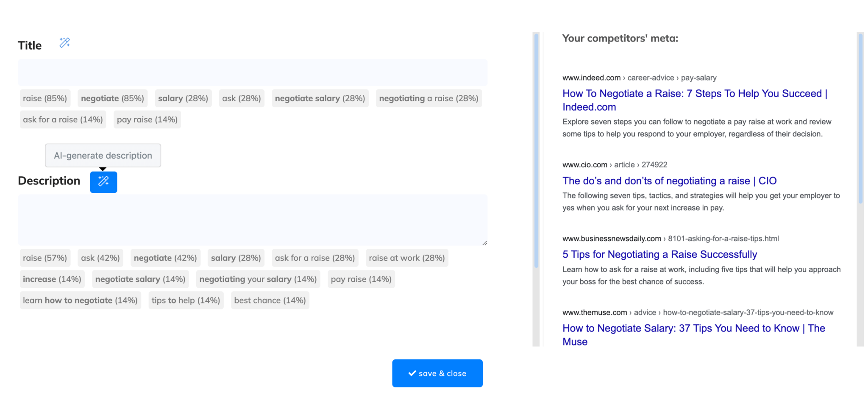Select the 'negotiate salary (28%)' title keyword tag

point(320,98)
